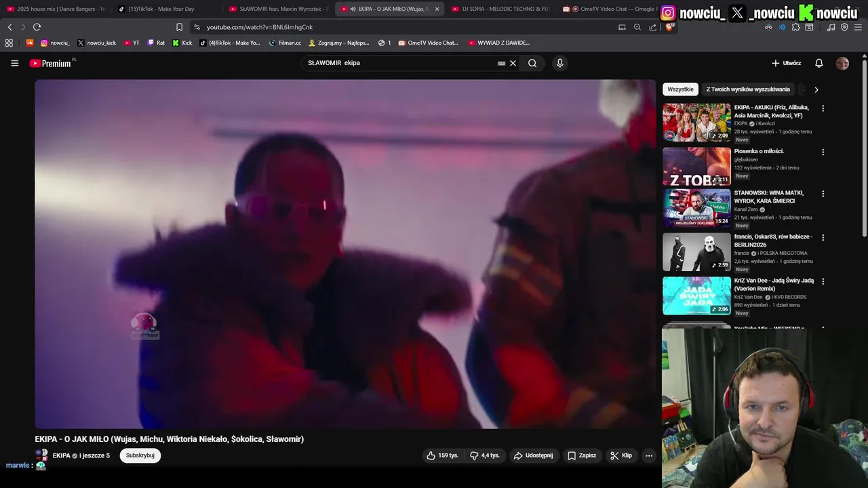View site information icon beside the URL
The image size is (868, 488).
[x=197, y=27]
